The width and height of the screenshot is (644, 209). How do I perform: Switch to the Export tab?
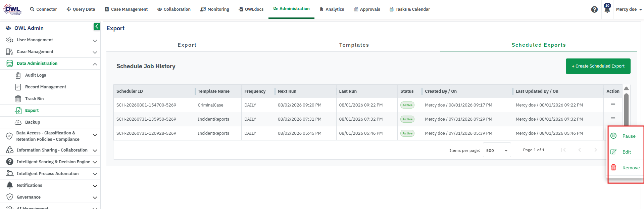[187, 45]
